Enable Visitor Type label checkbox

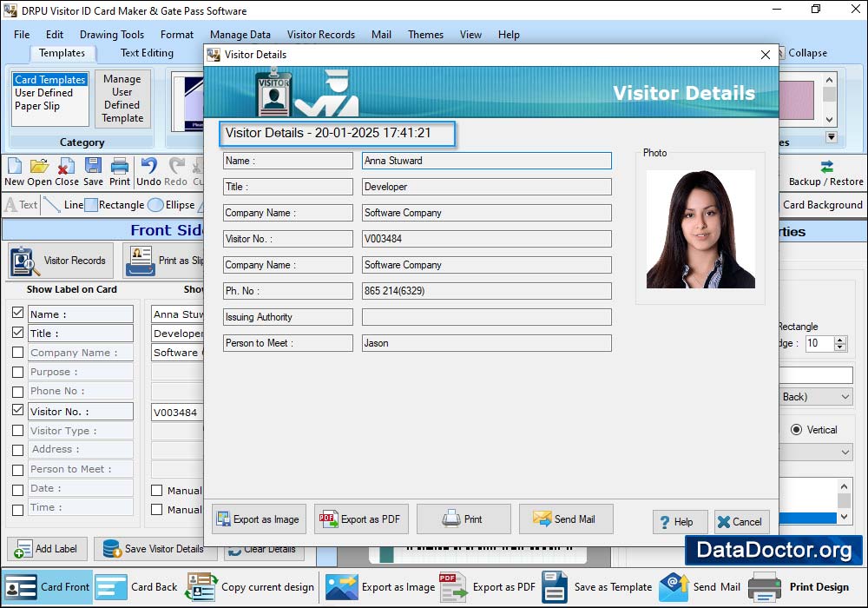pos(17,430)
